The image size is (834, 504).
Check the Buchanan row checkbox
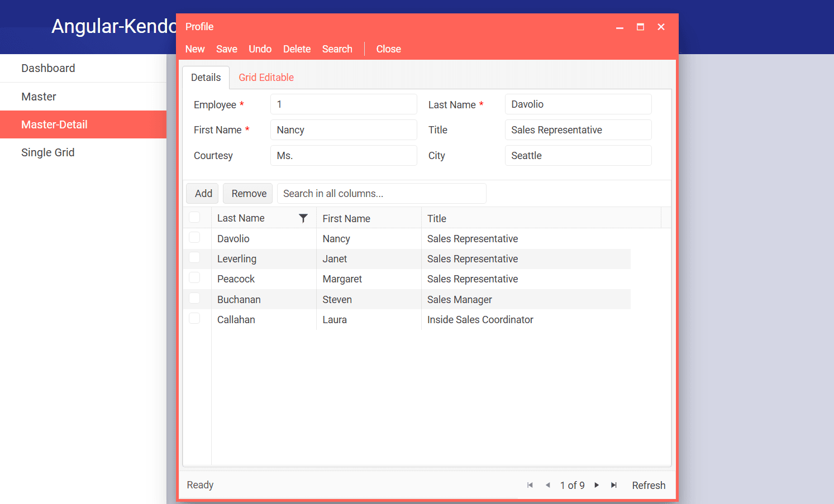pos(194,298)
